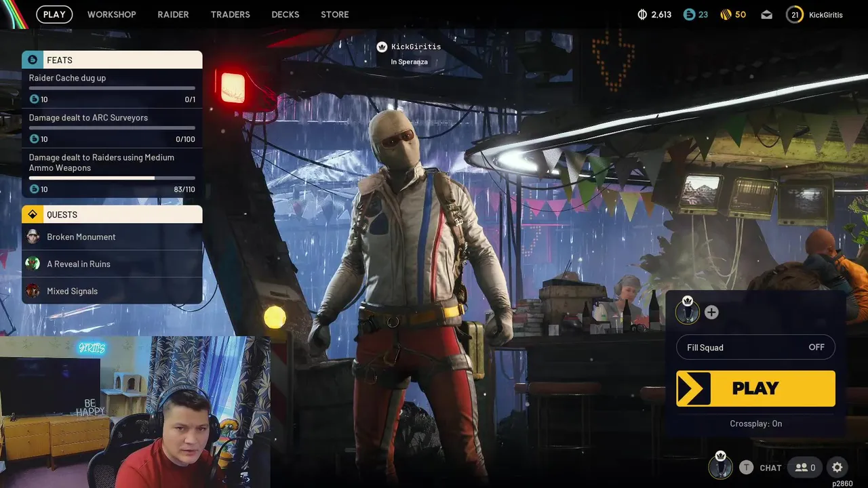Click the crown icon beside KickGiritis nameplate
Viewport: 868px width, 488px height.
tap(382, 47)
